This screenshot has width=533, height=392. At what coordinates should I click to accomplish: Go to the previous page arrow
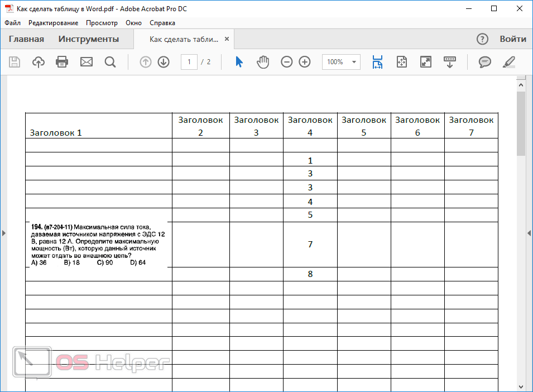[x=146, y=62]
